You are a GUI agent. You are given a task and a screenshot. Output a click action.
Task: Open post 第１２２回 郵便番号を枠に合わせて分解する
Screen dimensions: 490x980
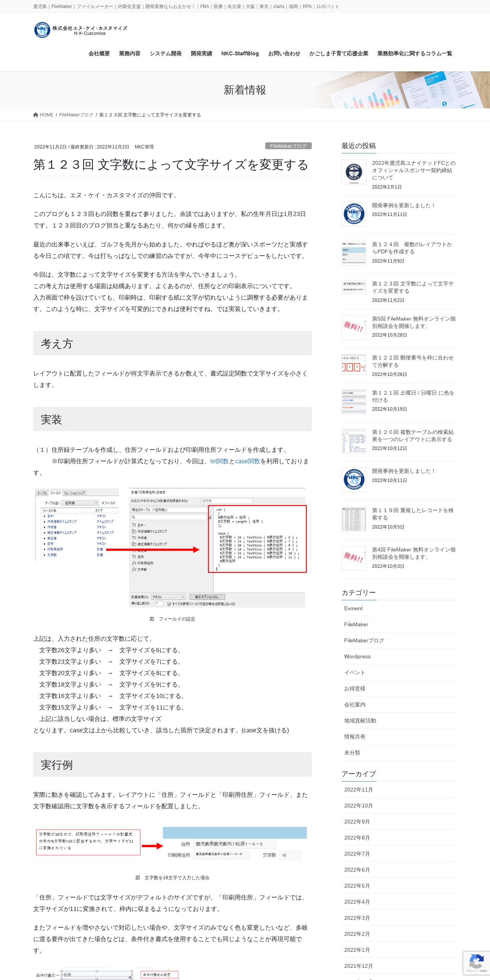(413, 361)
